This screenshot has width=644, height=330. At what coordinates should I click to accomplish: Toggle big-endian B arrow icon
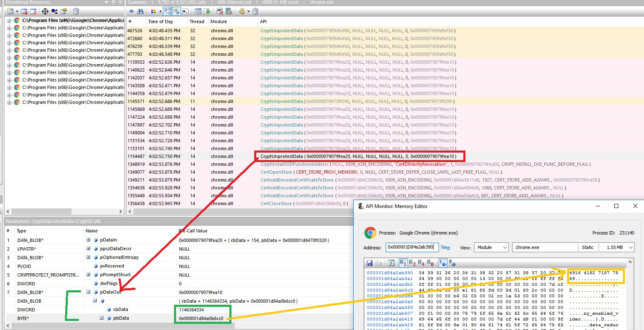point(452,263)
